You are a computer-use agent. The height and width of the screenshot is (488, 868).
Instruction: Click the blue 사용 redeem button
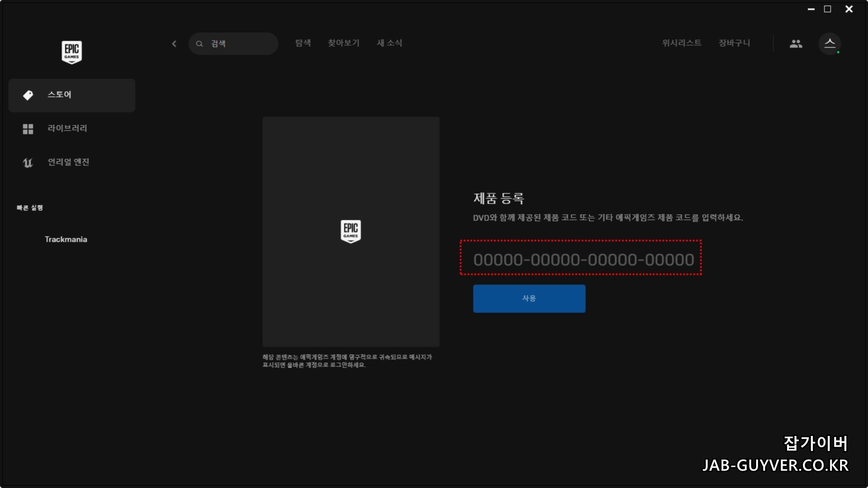click(529, 298)
